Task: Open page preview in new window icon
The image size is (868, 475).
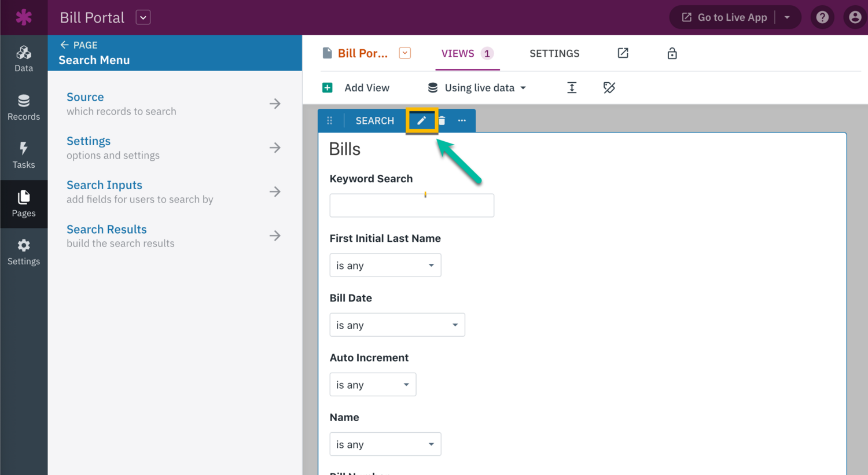Action: [623, 53]
